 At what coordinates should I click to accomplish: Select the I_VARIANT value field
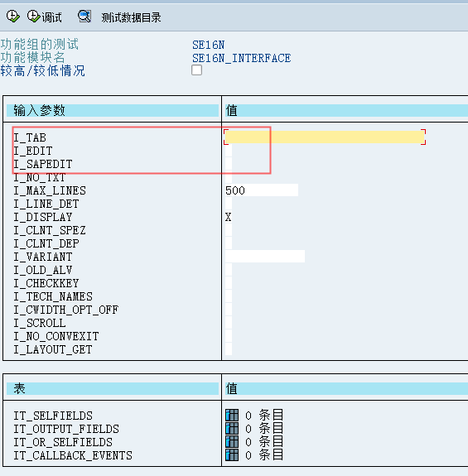pyautogui.click(x=265, y=257)
